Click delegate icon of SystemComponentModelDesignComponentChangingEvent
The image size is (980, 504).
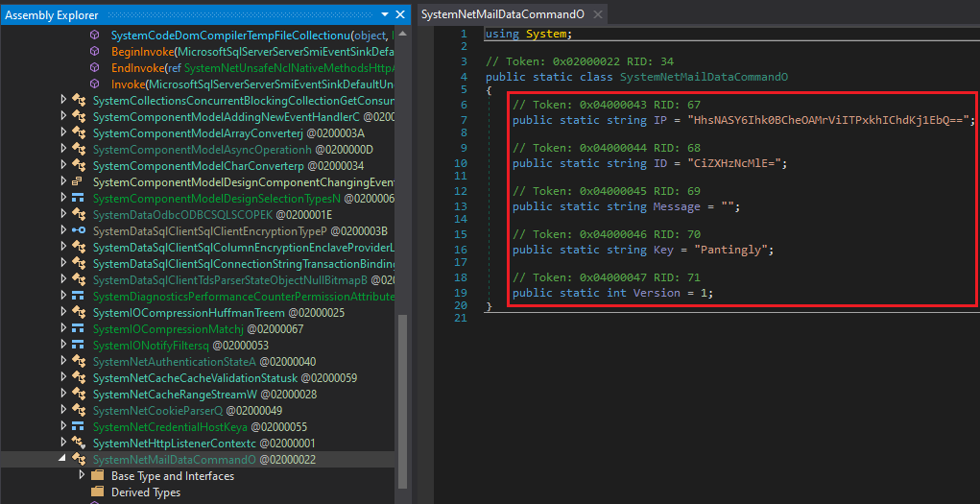(78, 181)
